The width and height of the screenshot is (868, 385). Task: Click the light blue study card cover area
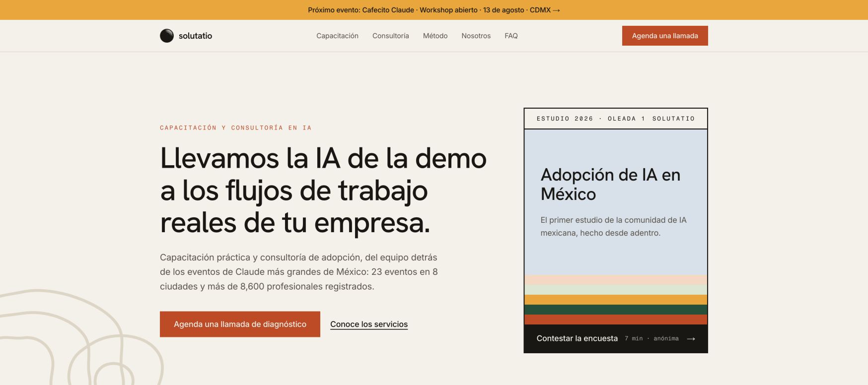tap(616, 202)
